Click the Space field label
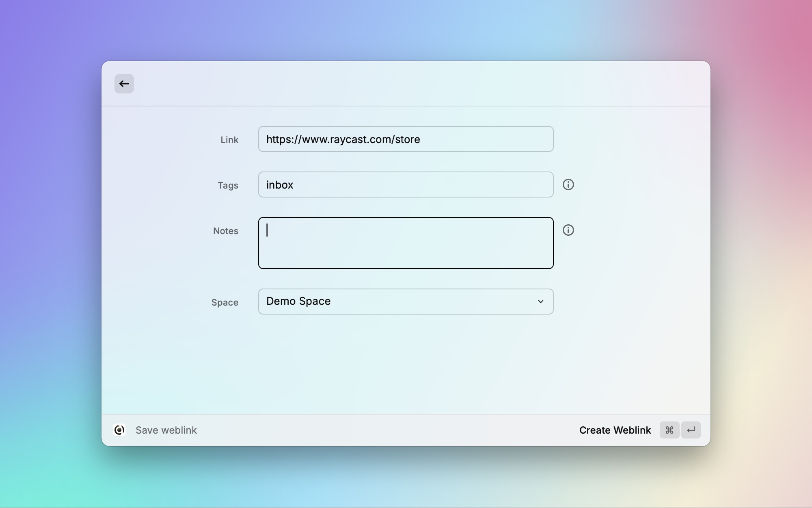 tap(225, 302)
